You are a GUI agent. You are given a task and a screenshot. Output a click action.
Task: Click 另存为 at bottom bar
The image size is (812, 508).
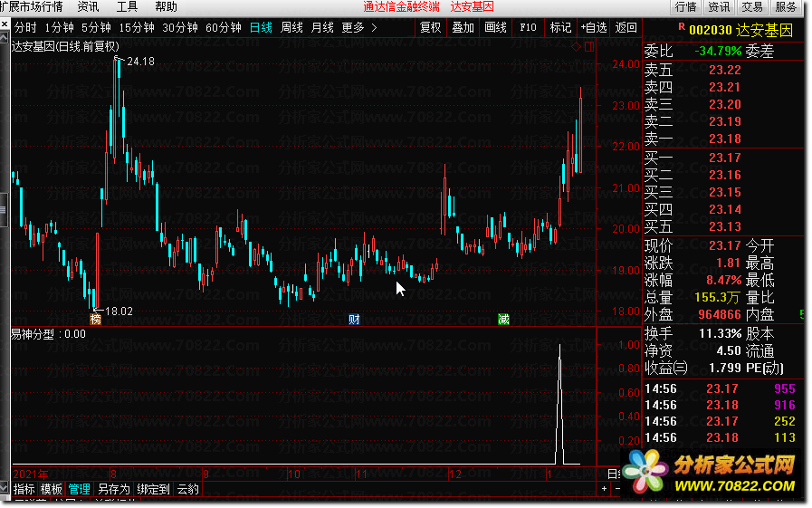(x=114, y=489)
